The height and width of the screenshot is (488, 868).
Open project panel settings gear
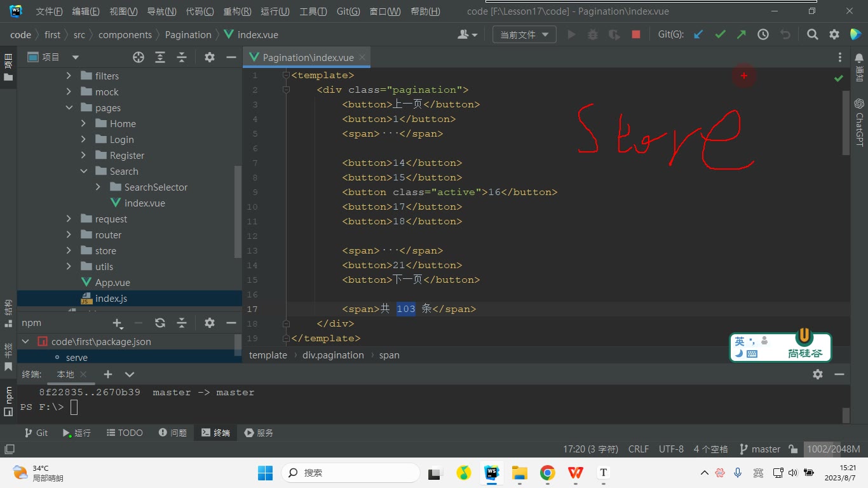pyautogui.click(x=210, y=57)
